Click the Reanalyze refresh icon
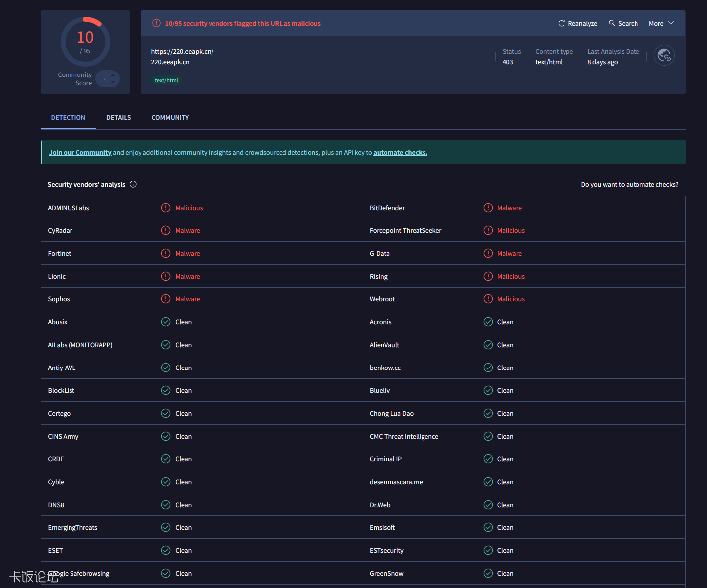The image size is (707, 588). tap(561, 23)
